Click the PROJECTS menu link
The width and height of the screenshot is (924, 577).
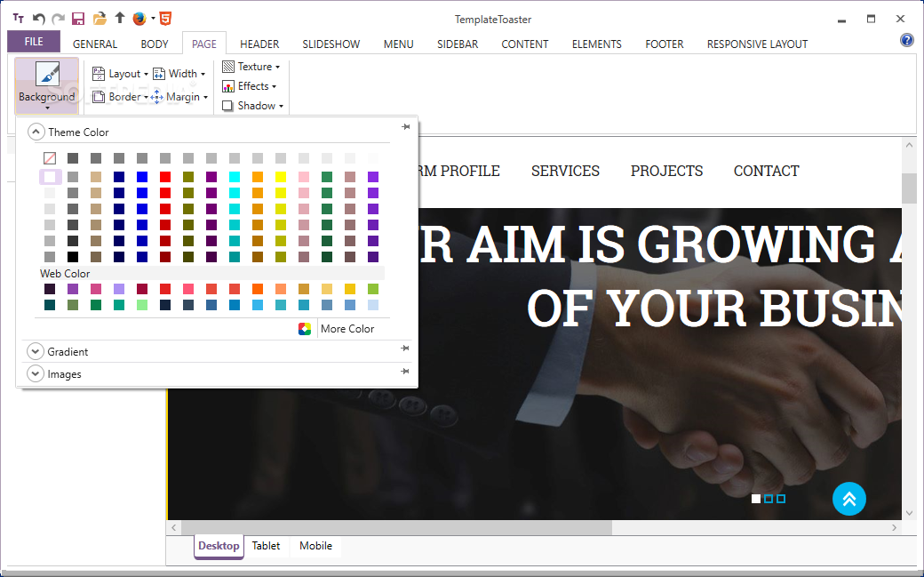(x=666, y=171)
